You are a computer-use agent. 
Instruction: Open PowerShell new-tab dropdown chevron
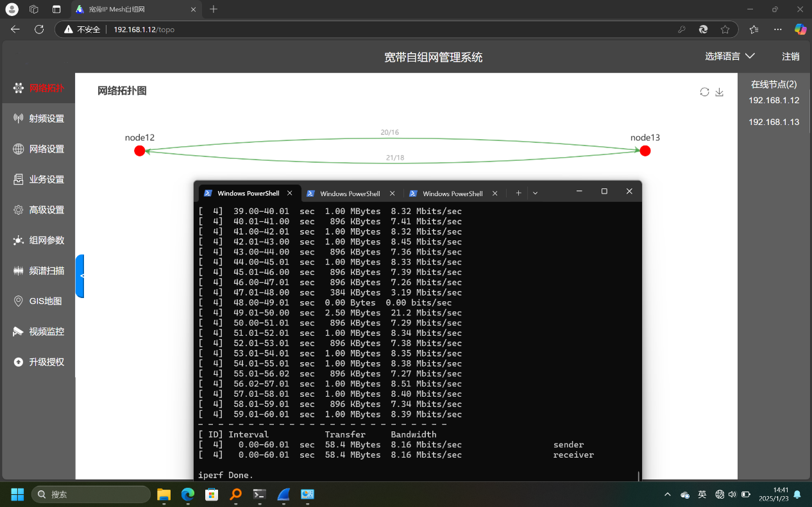tap(536, 193)
